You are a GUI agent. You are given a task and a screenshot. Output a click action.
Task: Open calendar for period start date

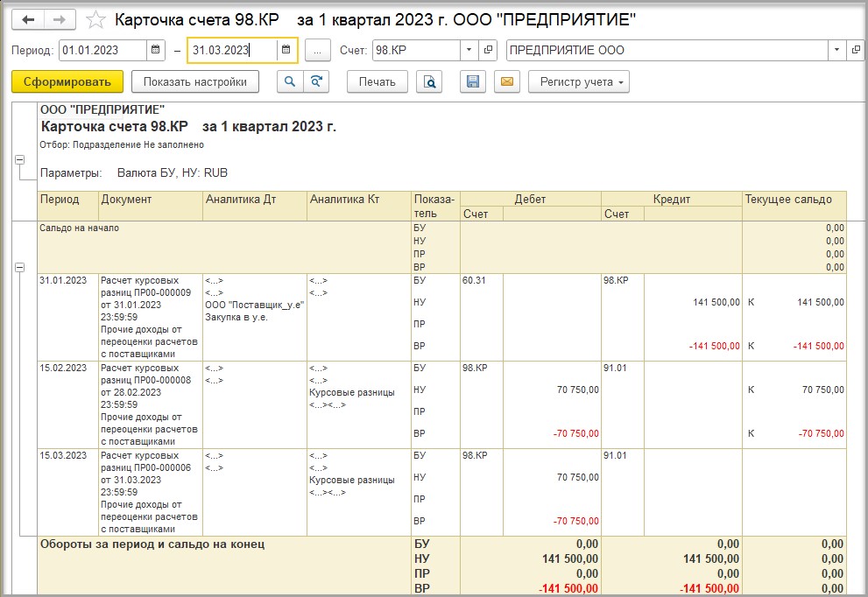pyautogui.click(x=155, y=50)
